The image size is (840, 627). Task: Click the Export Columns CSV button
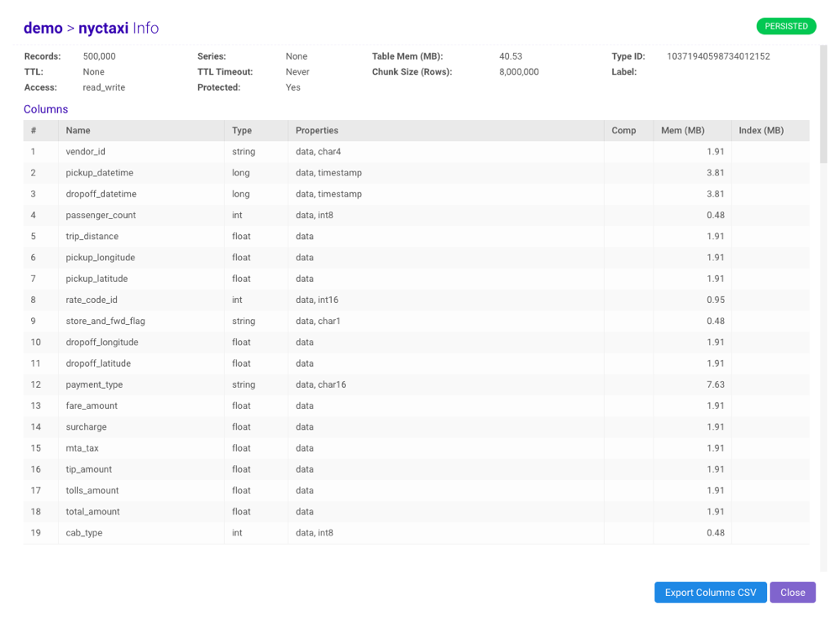tap(710, 592)
